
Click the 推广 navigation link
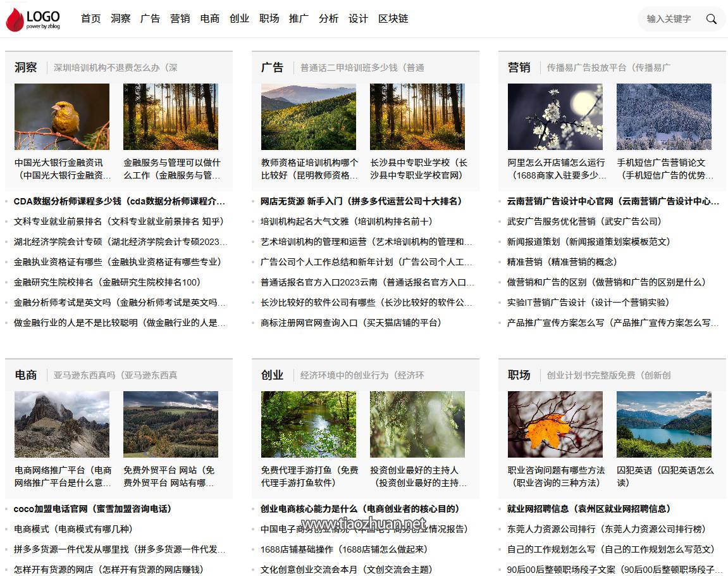click(299, 18)
